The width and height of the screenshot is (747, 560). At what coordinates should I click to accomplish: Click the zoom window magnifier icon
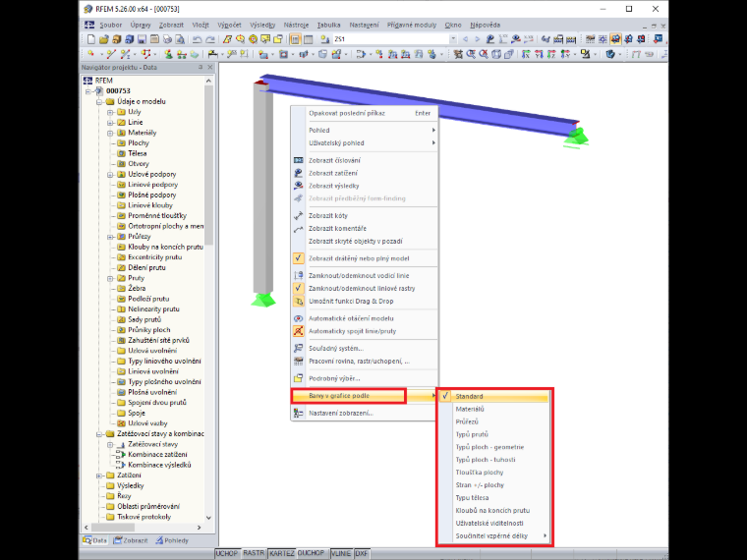pyautogui.click(x=471, y=54)
